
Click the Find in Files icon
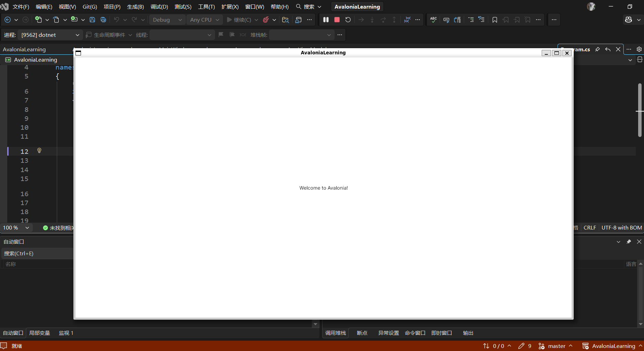click(x=285, y=20)
